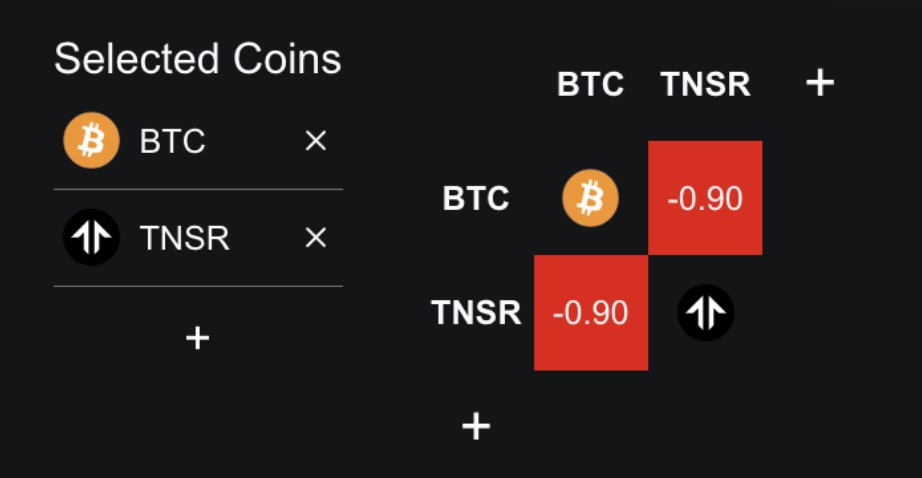The height and width of the screenshot is (478, 922).
Task: Click the TNSR arrow icon in Selected Coins list
Action: pyautogui.click(x=91, y=238)
